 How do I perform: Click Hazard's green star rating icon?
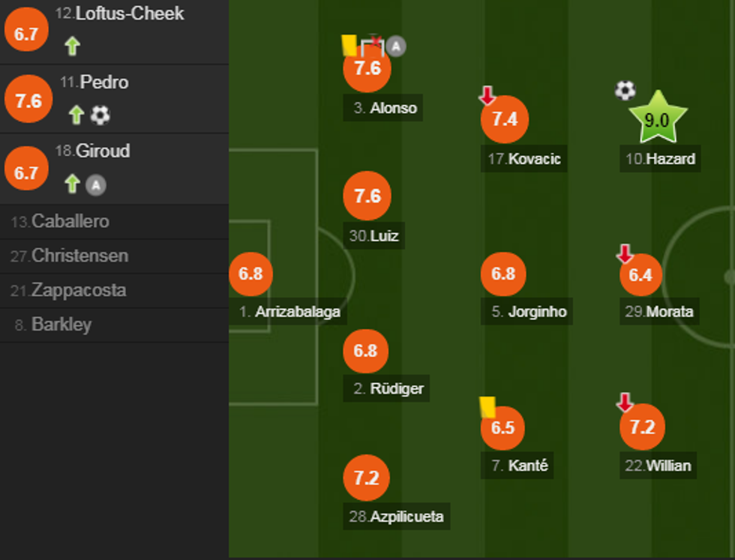(x=657, y=120)
